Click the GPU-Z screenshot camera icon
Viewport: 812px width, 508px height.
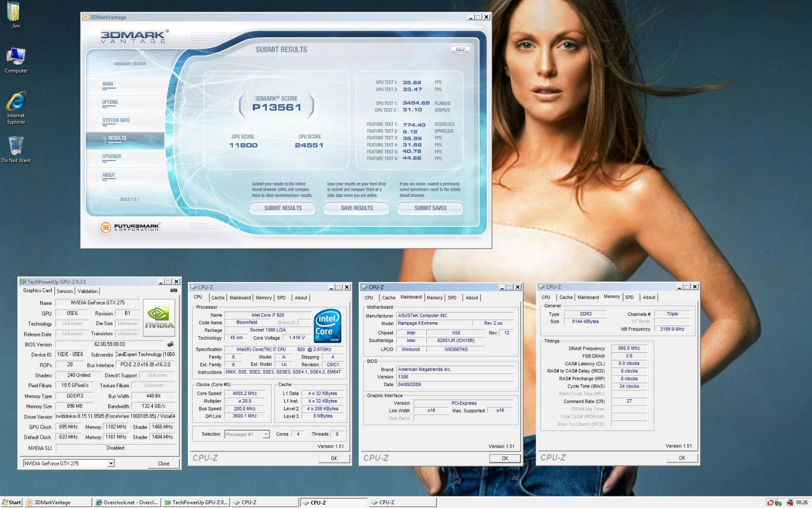coord(174,291)
